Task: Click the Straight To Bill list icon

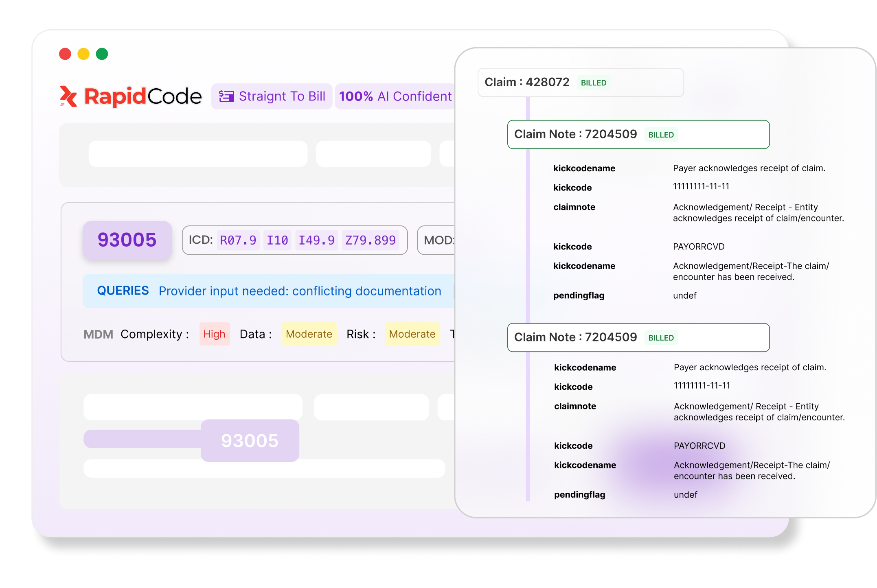Action: tap(226, 96)
